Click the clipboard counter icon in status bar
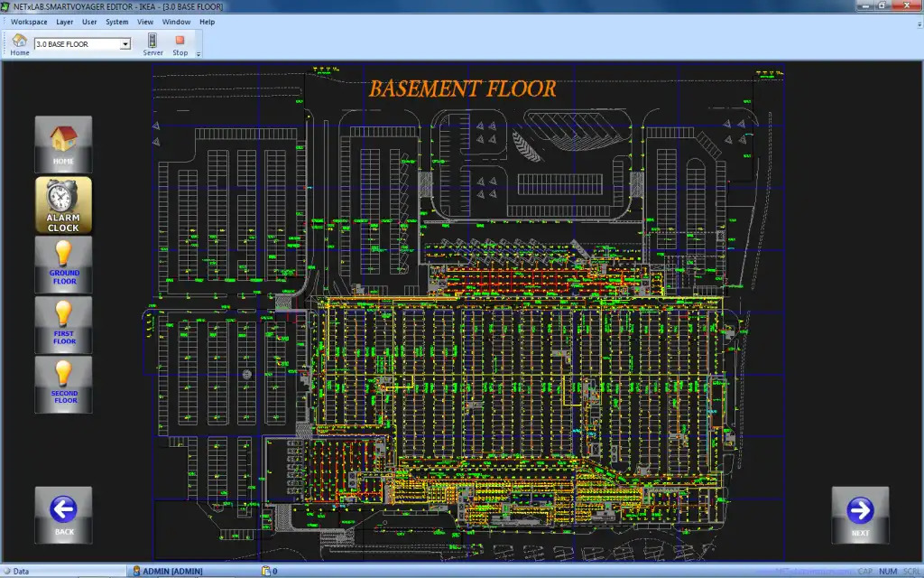The height and width of the screenshot is (578, 924). [265, 571]
